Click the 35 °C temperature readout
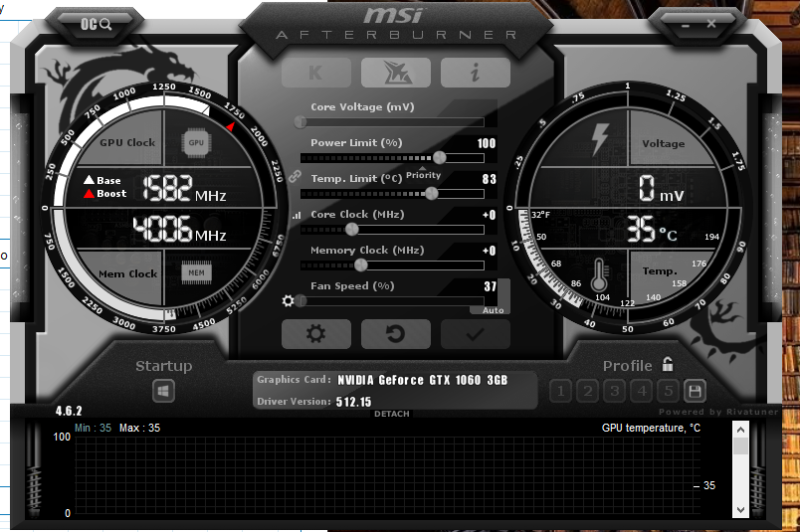Image resolution: width=800 pixels, height=532 pixels. (x=652, y=229)
